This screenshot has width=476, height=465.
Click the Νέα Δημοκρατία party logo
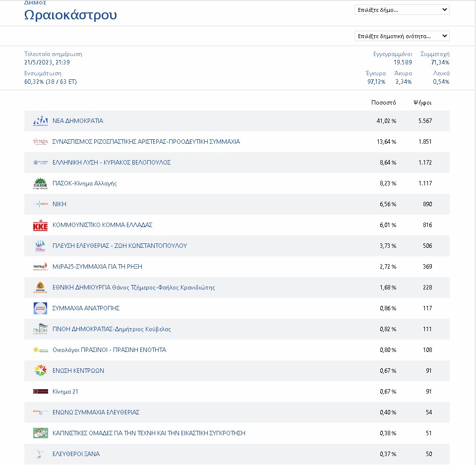pyautogui.click(x=40, y=121)
